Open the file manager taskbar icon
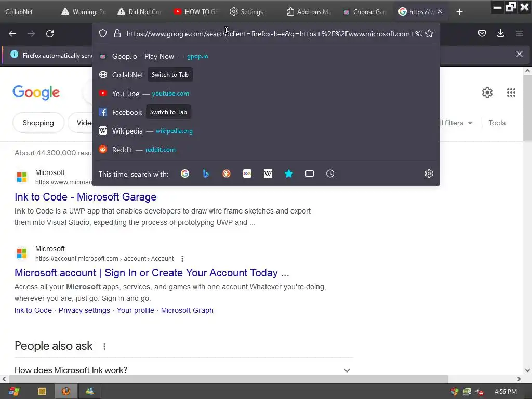The image size is (532, 399). pyautogui.click(x=42, y=392)
